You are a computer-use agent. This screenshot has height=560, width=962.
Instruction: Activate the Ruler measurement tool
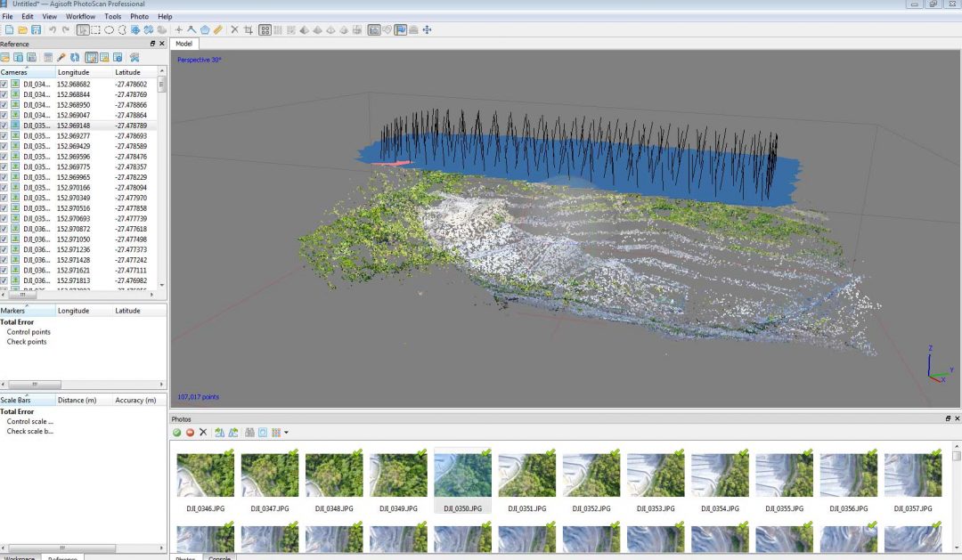(x=217, y=29)
